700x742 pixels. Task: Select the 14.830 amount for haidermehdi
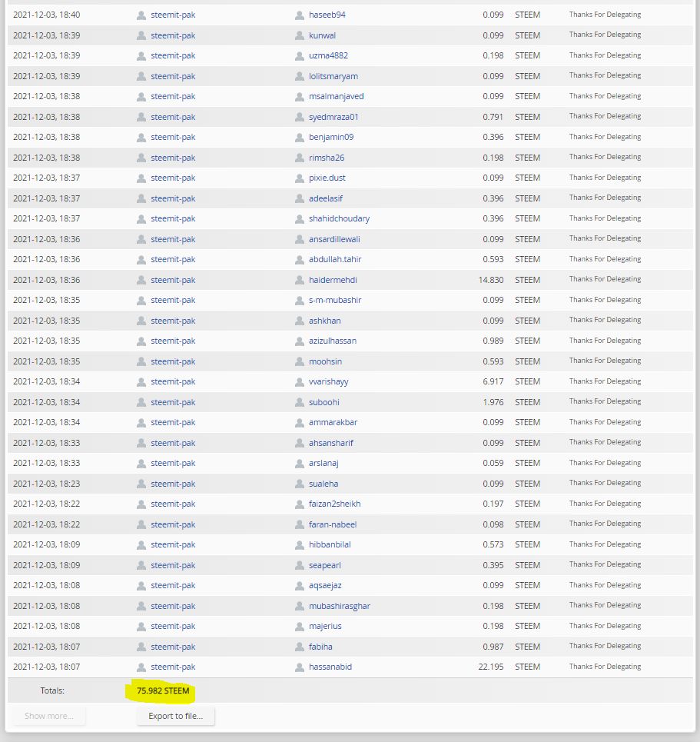coord(491,280)
